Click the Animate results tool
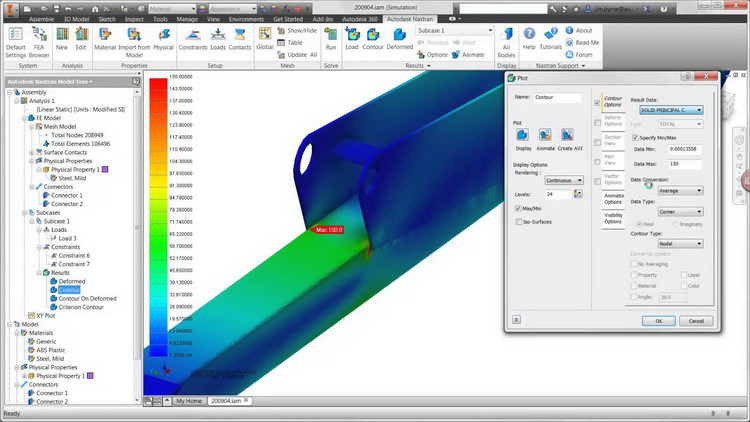Viewport: 750px width, 422px height. click(x=468, y=55)
